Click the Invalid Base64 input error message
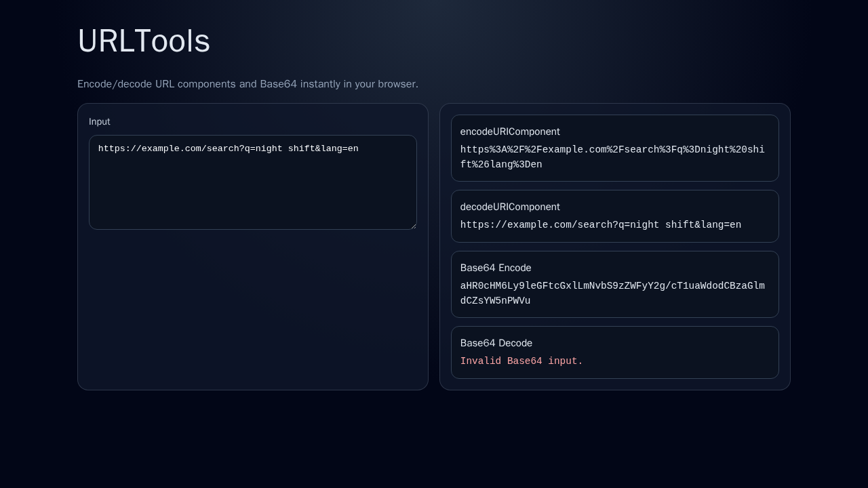This screenshot has height=488, width=868. pos(521,361)
